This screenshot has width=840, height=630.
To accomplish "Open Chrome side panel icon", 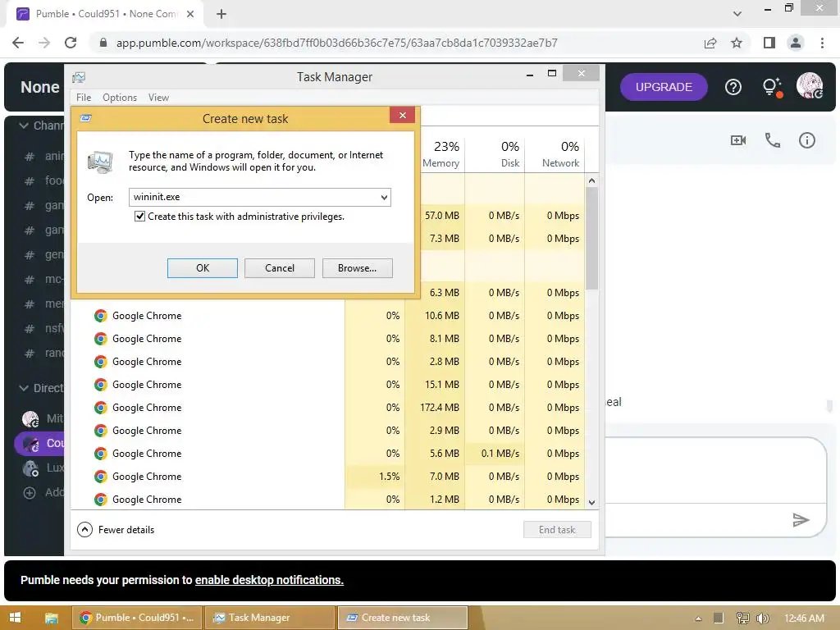I will click(769, 43).
